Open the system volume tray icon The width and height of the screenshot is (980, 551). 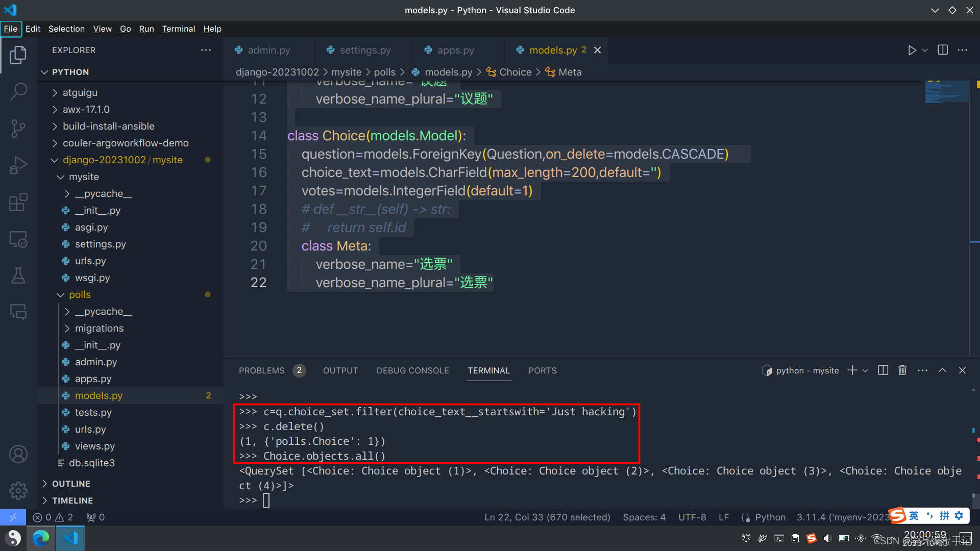pos(827,538)
